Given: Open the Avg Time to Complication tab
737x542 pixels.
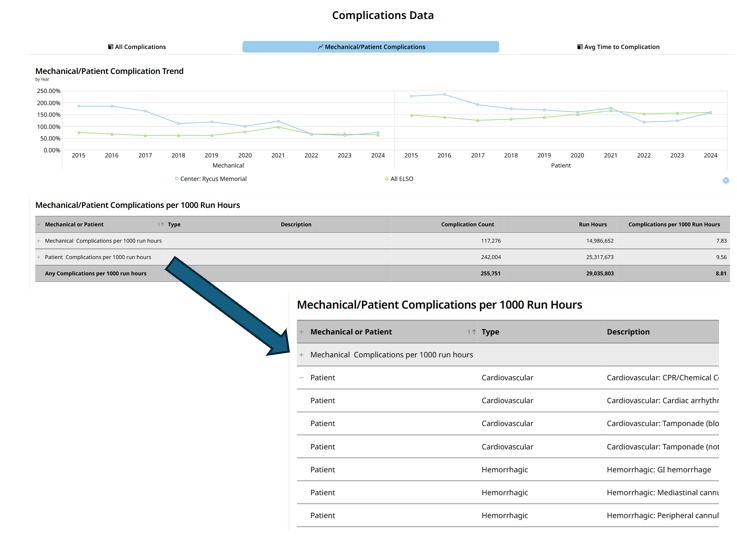Looking at the screenshot, I should pyautogui.click(x=618, y=47).
